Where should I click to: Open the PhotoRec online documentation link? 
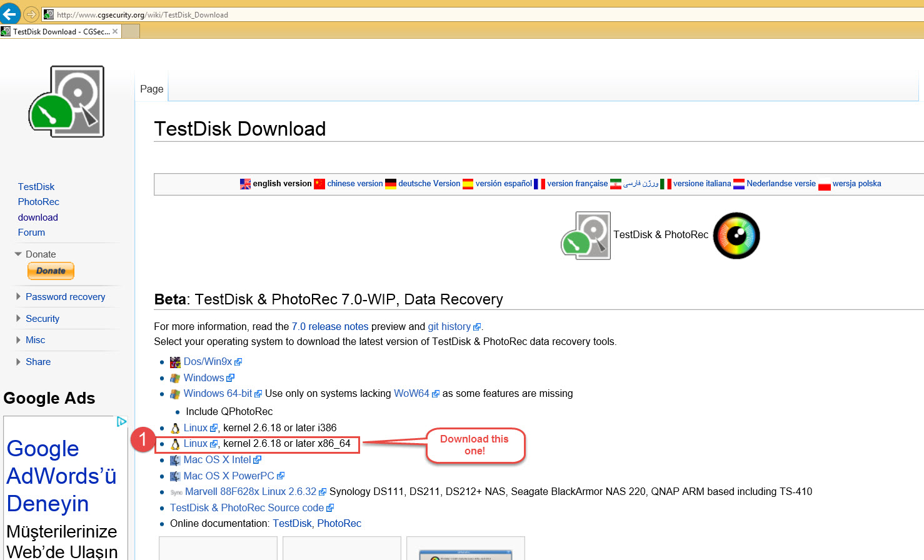[339, 524]
